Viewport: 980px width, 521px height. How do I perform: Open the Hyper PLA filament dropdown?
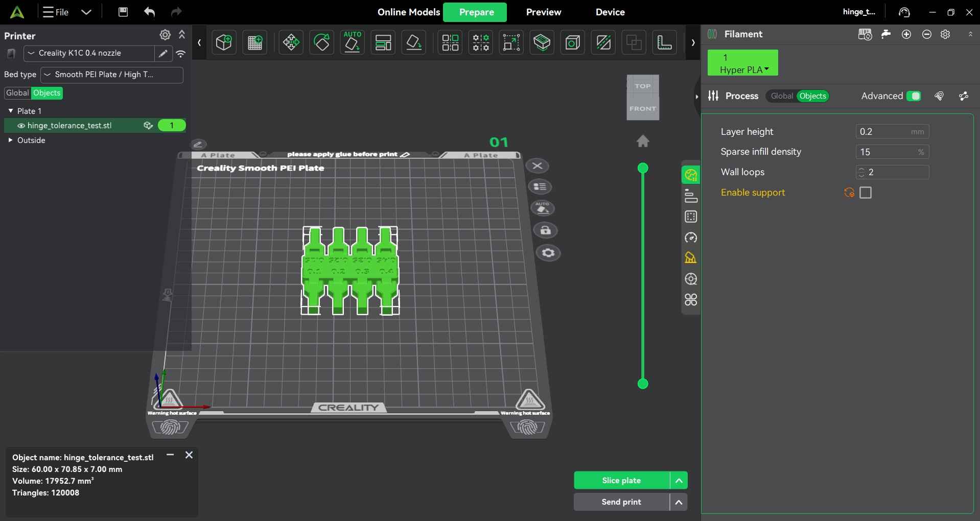[x=743, y=63]
